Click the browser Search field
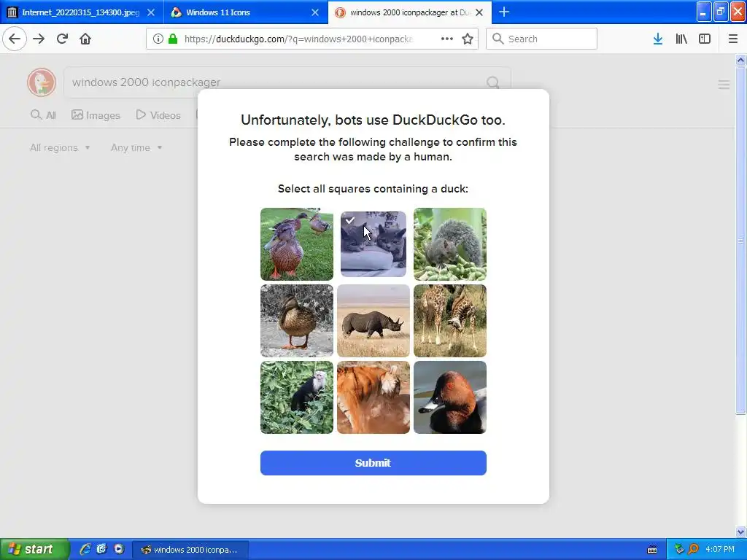Screen dimensions: 747x560 [x=541, y=39]
